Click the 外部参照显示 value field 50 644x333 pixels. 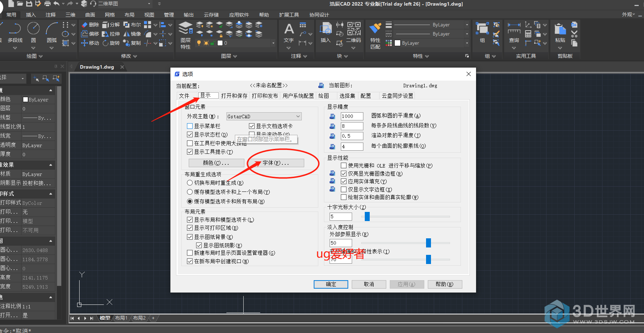point(340,243)
